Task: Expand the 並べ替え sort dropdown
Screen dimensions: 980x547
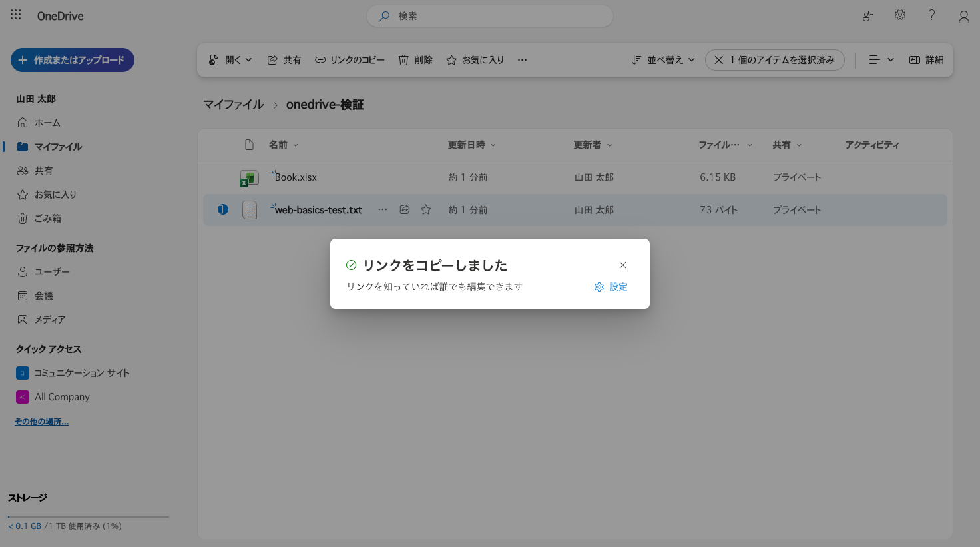Action: coord(663,60)
